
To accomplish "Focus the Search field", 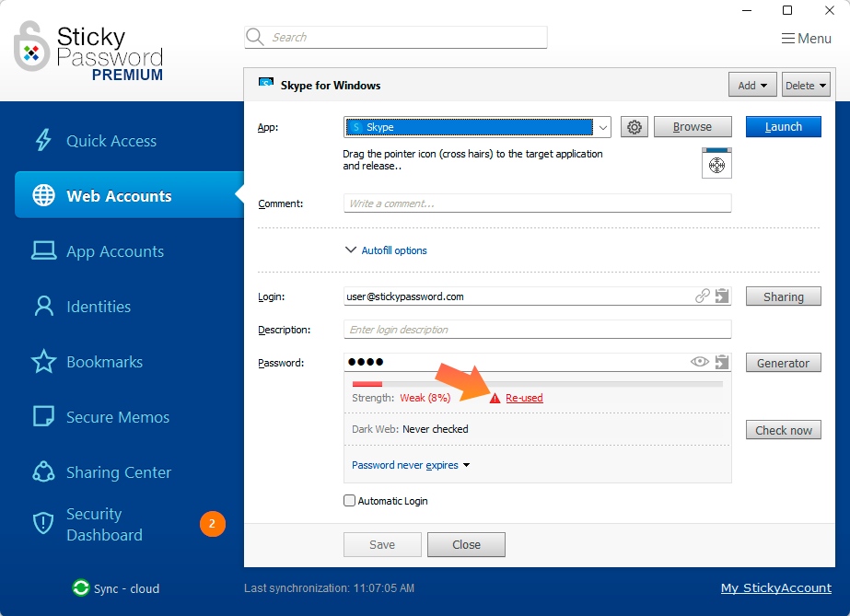I will (396, 37).
